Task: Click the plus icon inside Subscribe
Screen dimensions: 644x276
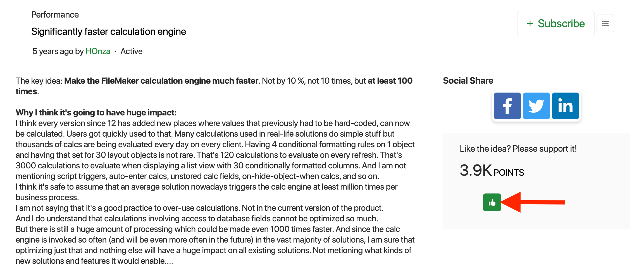Action: (530, 23)
